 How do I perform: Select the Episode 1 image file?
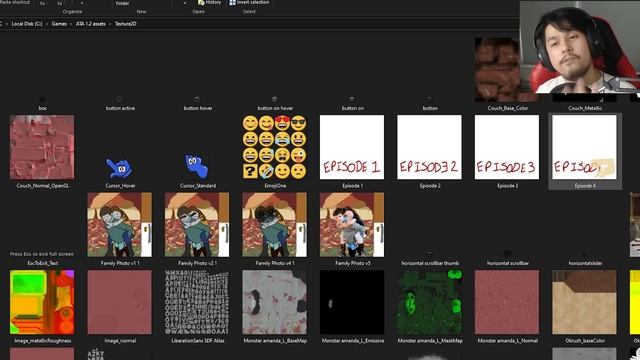352,147
